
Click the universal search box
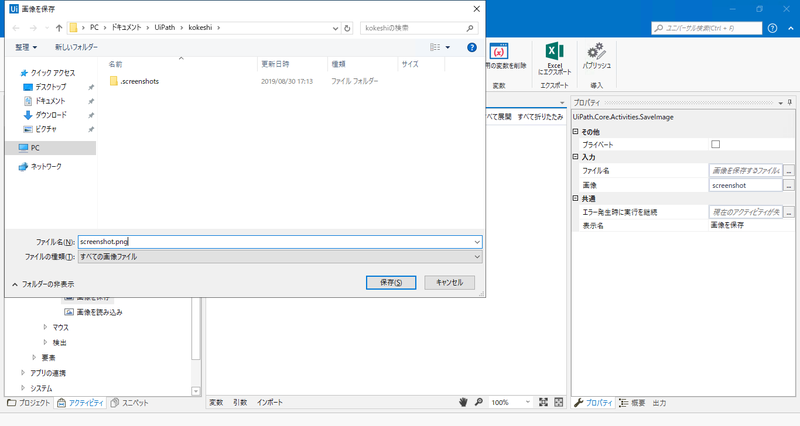coord(707,29)
